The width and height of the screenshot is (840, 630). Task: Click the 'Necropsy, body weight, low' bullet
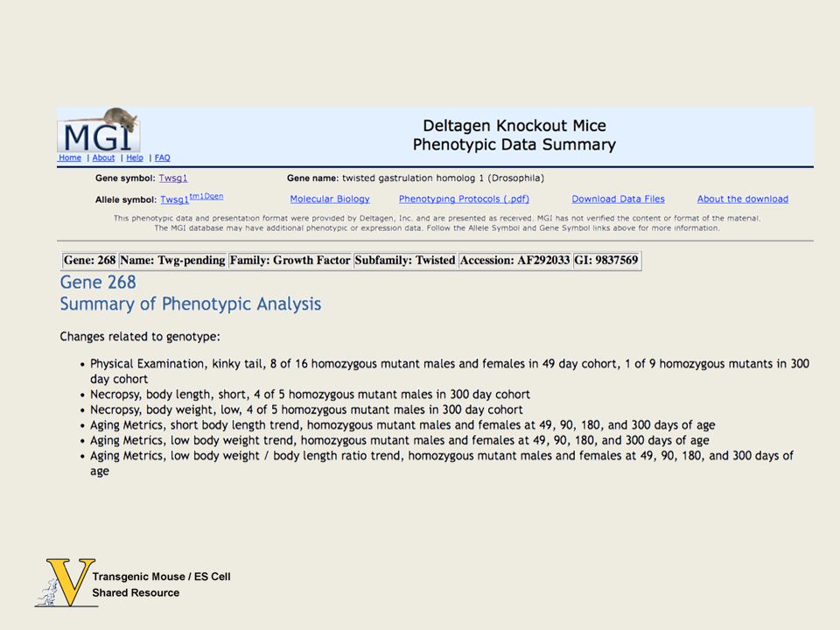(306, 409)
